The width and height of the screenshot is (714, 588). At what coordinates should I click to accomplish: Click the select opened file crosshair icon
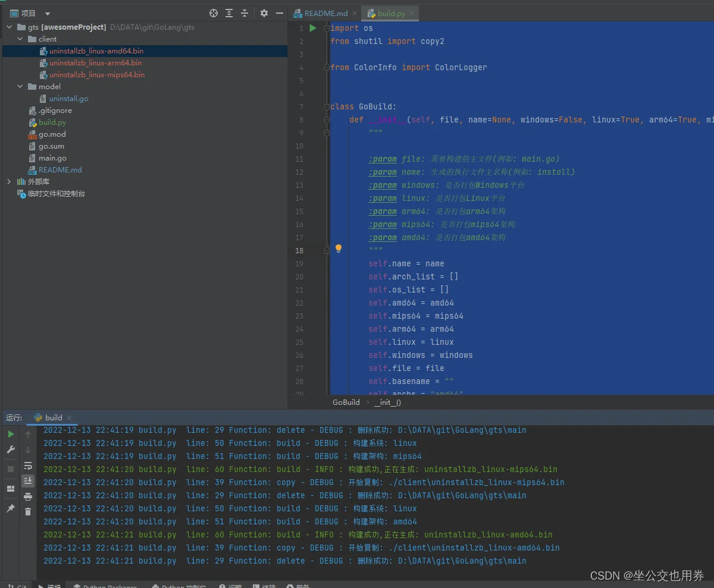pos(214,13)
